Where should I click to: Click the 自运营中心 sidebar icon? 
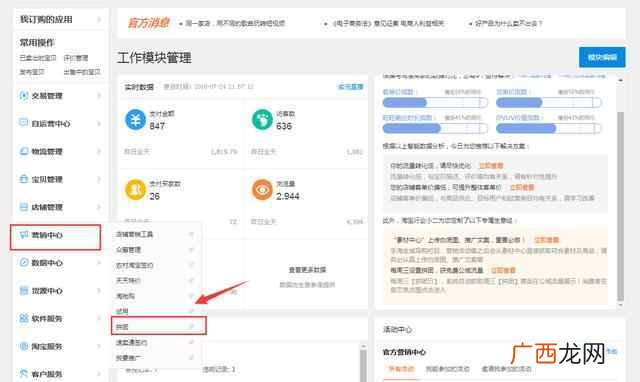pos(24,123)
